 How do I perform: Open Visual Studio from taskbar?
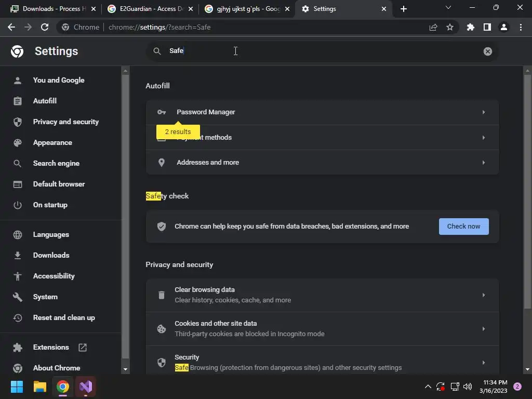point(86,387)
